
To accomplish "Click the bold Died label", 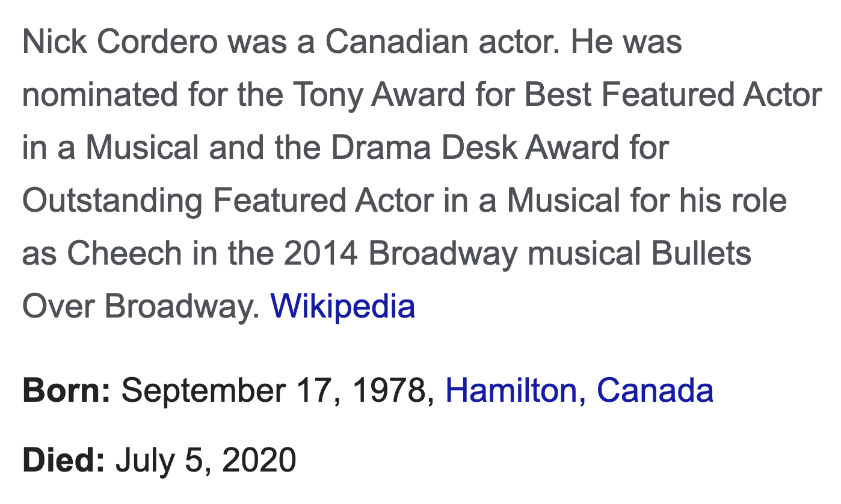I will [x=64, y=459].
